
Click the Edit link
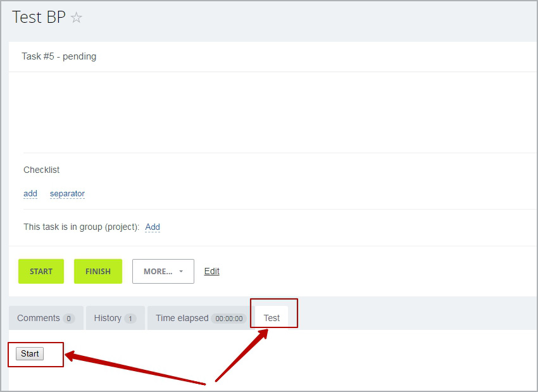tap(211, 271)
